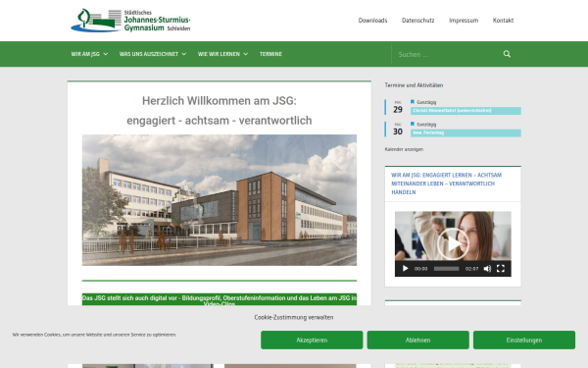Expand the WIR AM JSG menu

coord(89,54)
